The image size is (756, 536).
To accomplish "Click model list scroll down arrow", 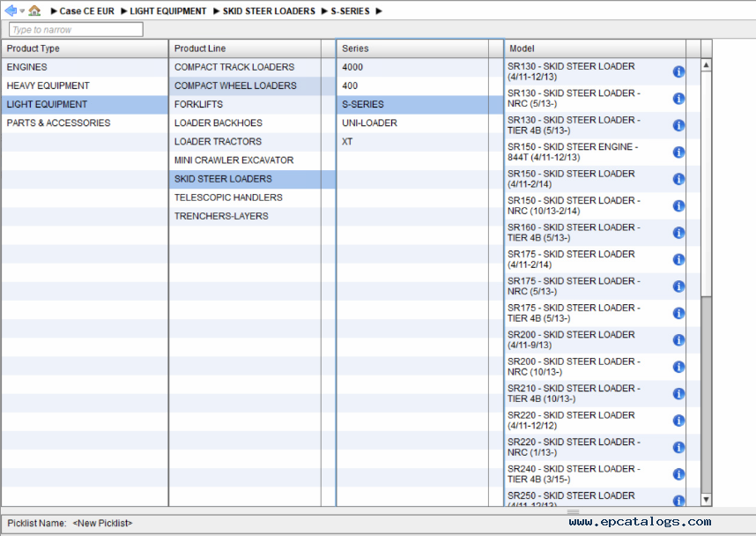I will (x=706, y=500).
